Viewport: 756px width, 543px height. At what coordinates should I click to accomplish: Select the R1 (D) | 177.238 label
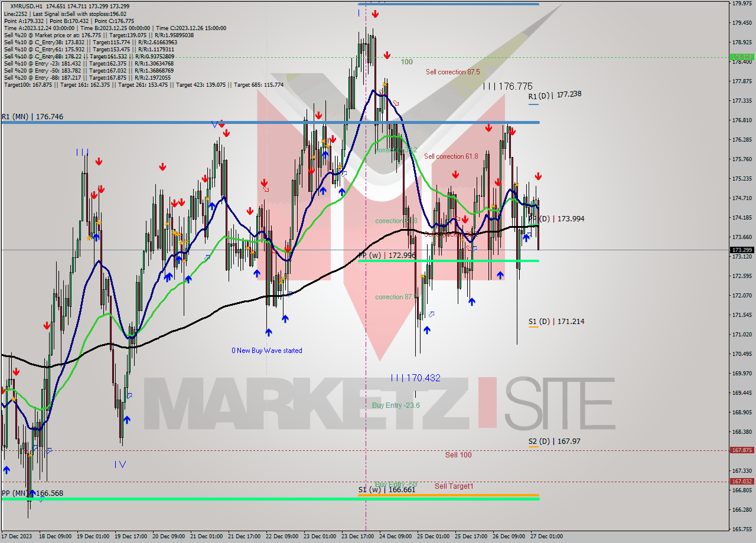tap(555, 94)
